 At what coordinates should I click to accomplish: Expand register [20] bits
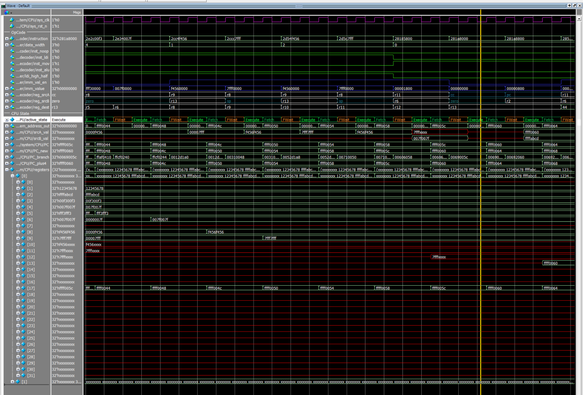[18, 307]
